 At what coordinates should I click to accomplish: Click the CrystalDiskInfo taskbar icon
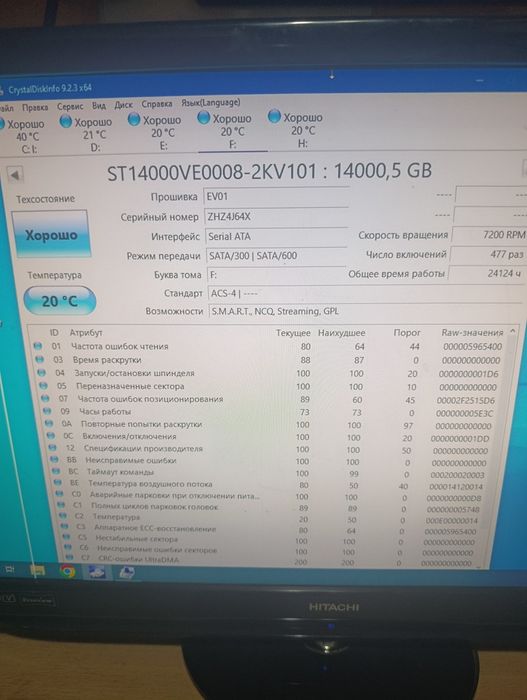[x=96, y=572]
